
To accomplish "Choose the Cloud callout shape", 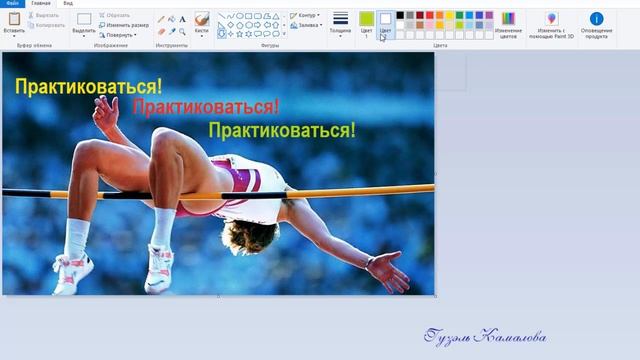I will click(276, 34).
